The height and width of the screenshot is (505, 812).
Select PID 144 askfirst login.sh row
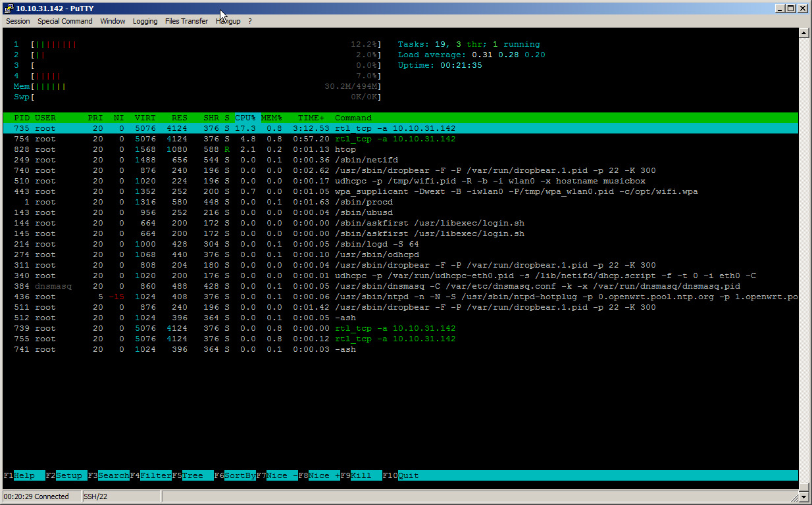coord(401,223)
